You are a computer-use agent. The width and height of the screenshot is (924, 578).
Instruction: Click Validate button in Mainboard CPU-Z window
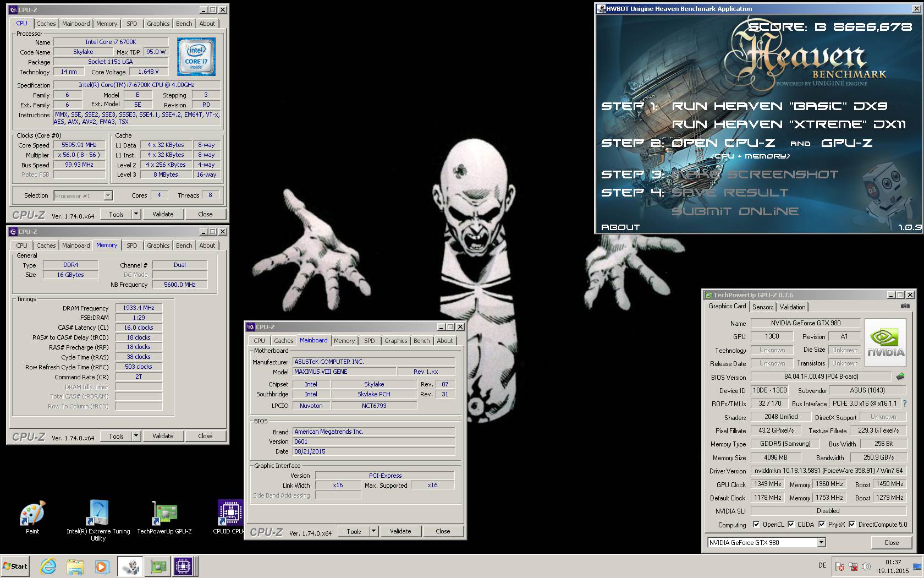point(400,531)
